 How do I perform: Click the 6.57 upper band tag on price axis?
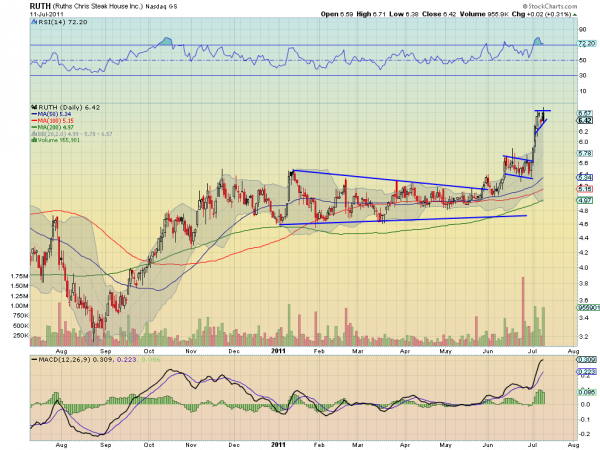pyautogui.click(x=585, y=114)
